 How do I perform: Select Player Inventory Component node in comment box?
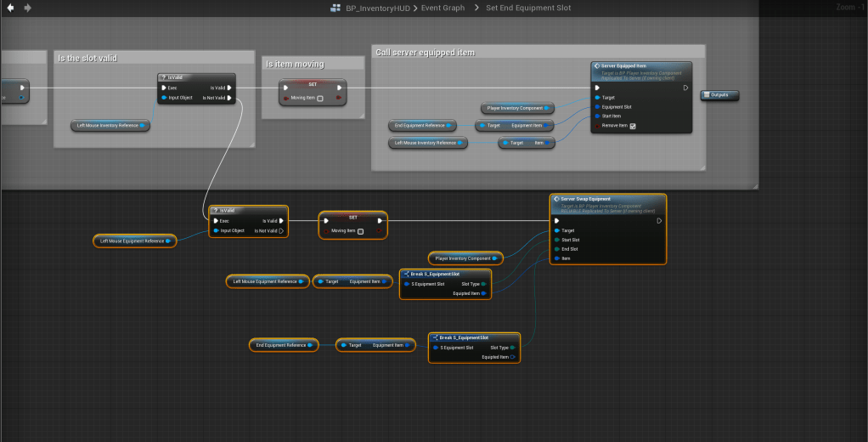[x=516, y=108]
